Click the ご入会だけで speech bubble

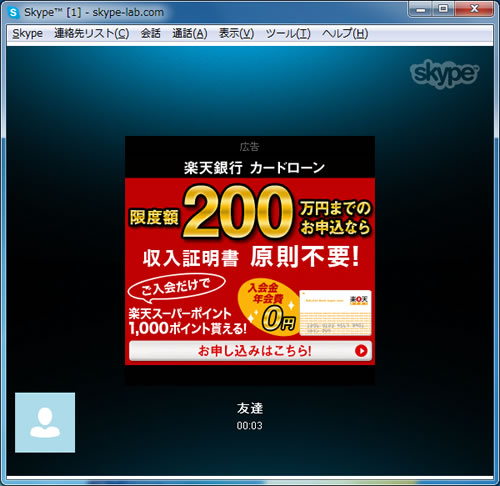pyautogui.click(x=176, y=287)
